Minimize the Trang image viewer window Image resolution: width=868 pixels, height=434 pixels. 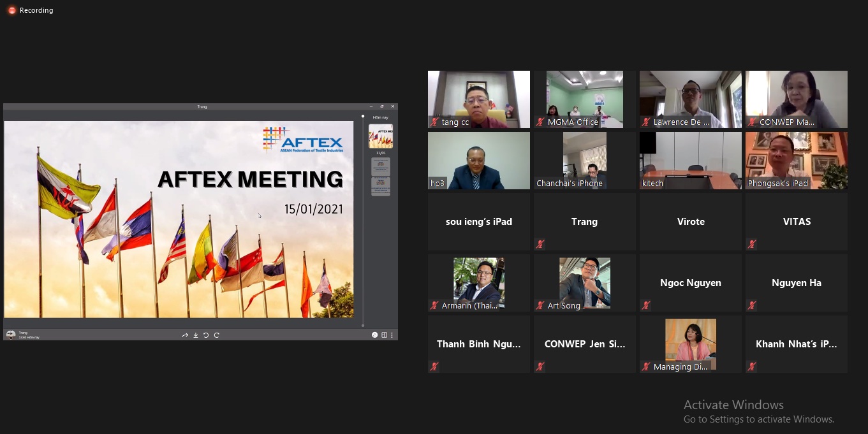371,106
